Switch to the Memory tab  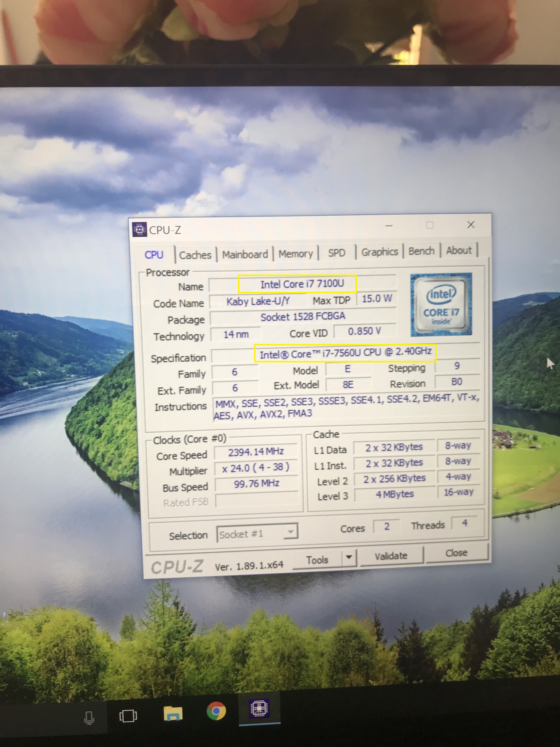[296, 254]
